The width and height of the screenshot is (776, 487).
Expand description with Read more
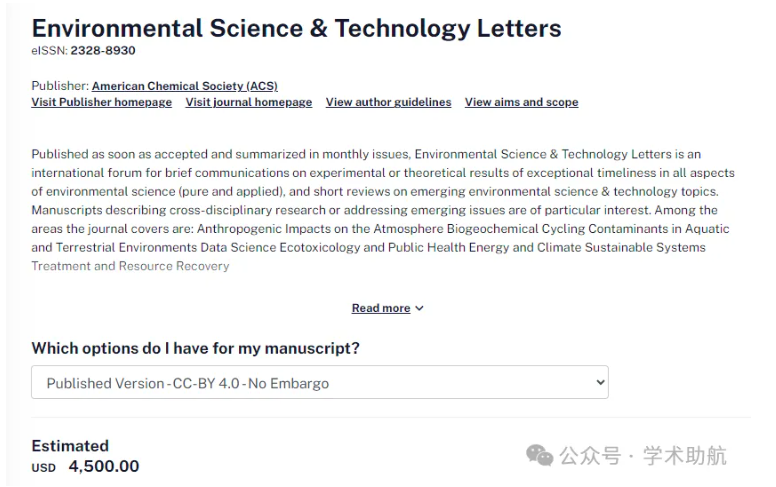(x=381, y=308)
